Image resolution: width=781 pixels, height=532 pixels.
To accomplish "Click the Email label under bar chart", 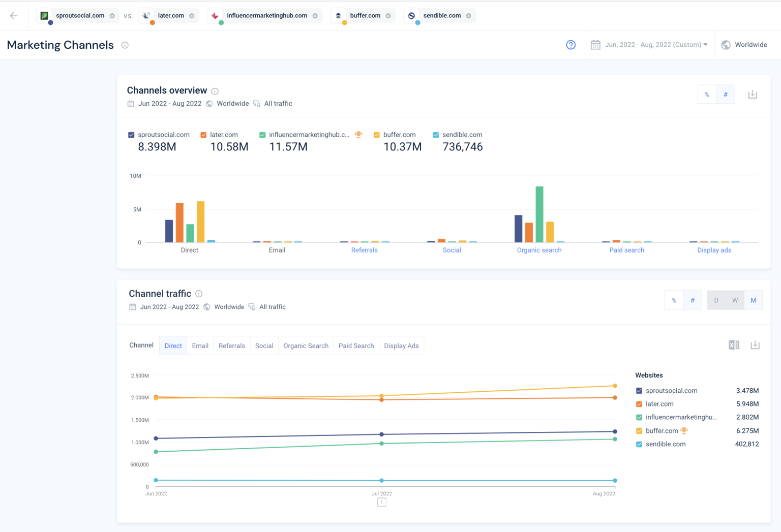I will click(277, 250).
